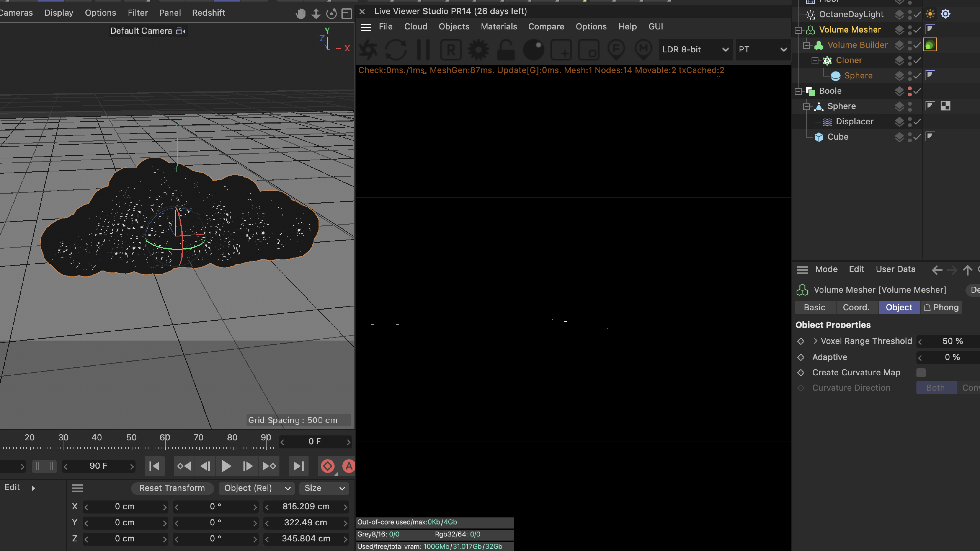The height and width of the screenshot is (551, 980).
Task: Click the focus picker F icon
Action: point(616,49)
